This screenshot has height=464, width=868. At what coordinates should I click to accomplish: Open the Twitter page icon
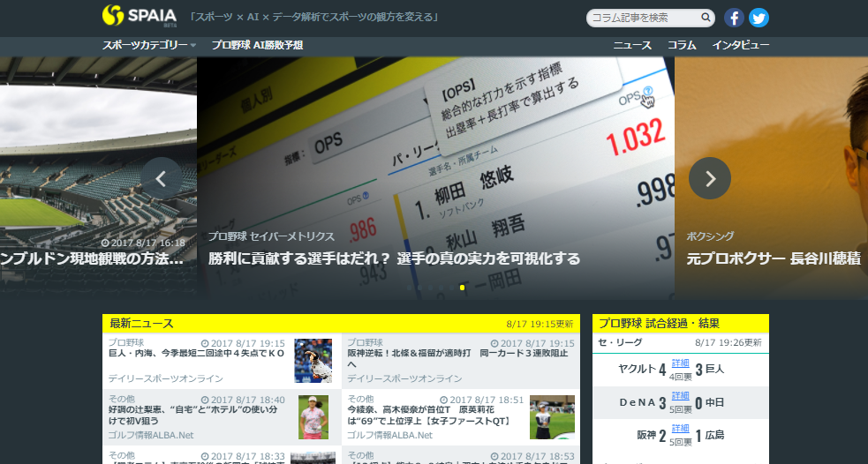[x=759, y=19]
